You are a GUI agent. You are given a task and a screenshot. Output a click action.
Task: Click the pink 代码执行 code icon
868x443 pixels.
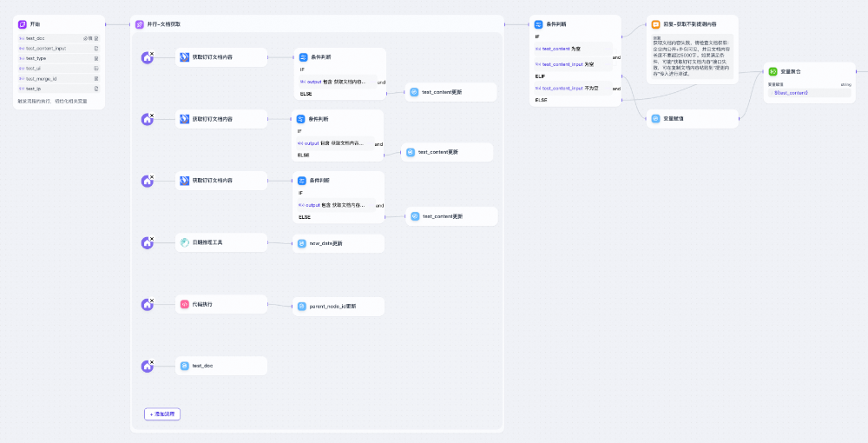tap(184, 305)
